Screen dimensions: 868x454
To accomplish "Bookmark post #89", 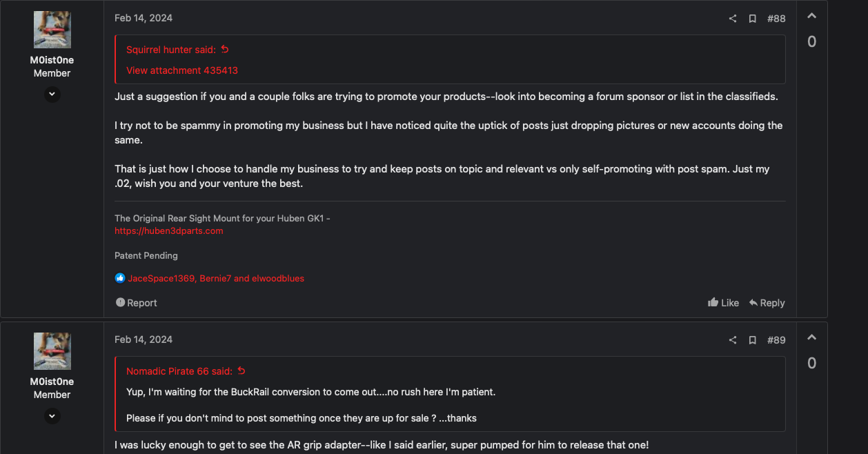I will pos(753,340).
